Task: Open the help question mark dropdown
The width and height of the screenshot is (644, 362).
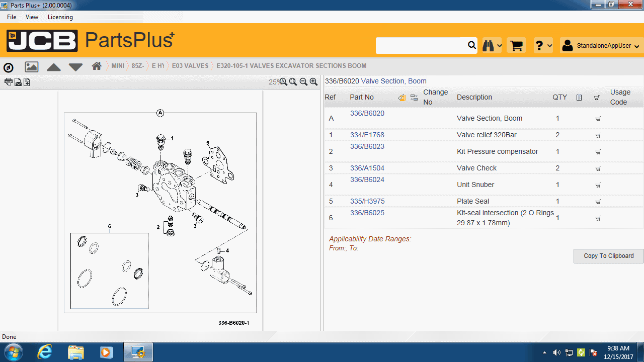Action: point(543,46)
